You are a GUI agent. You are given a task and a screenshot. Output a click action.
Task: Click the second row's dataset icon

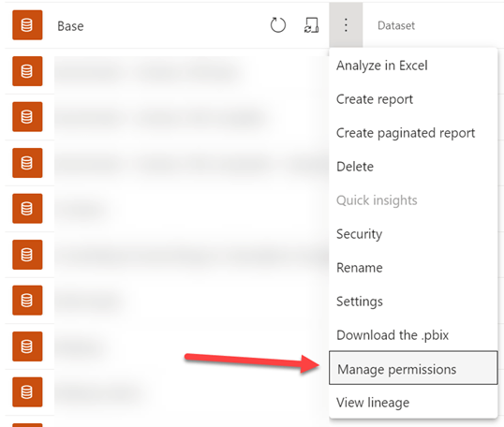pyautogui.click(x=27, y=71)
